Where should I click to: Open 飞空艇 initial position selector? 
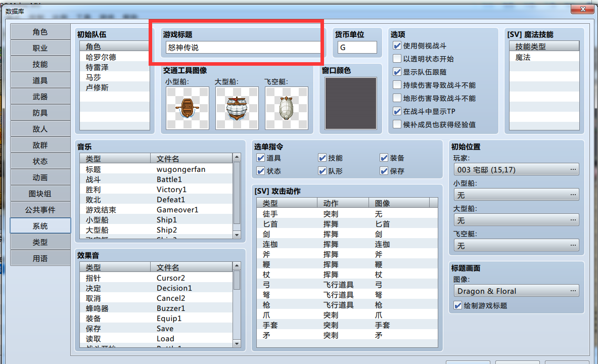[x=516, y=245]
